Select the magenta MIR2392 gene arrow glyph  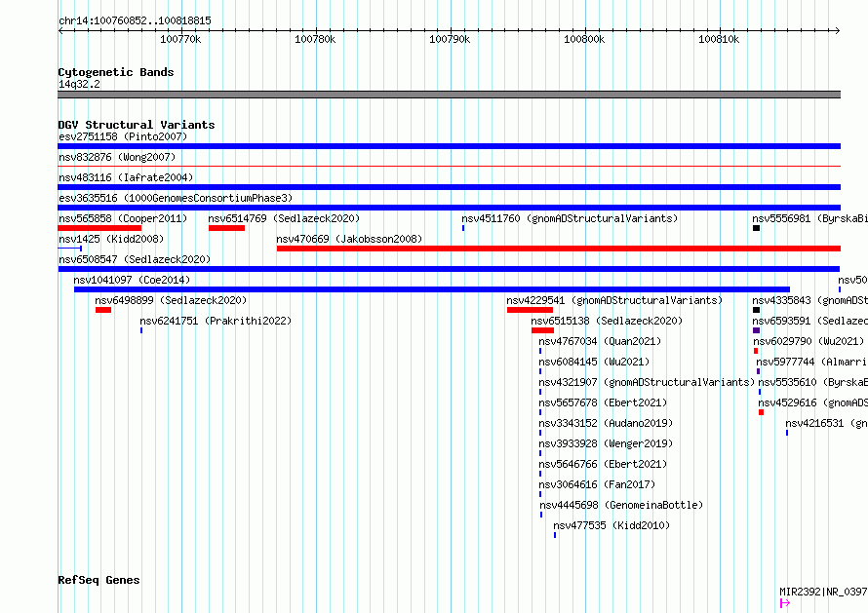point(785,603)
